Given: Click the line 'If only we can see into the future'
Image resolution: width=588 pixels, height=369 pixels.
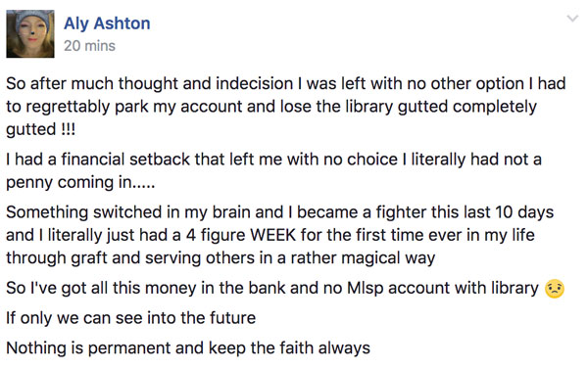Looking at the screenshot, I should tap(131, 318).
